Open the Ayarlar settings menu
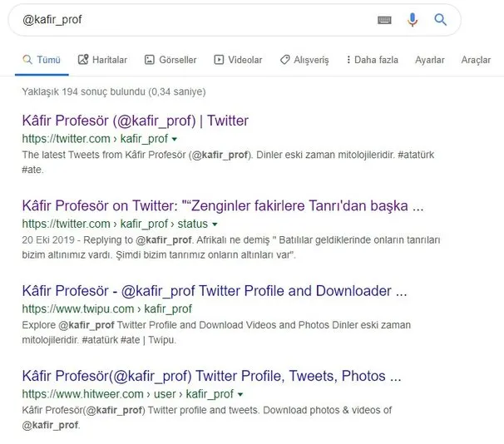The height and width of the screenshot is (444, 504). 430,60
